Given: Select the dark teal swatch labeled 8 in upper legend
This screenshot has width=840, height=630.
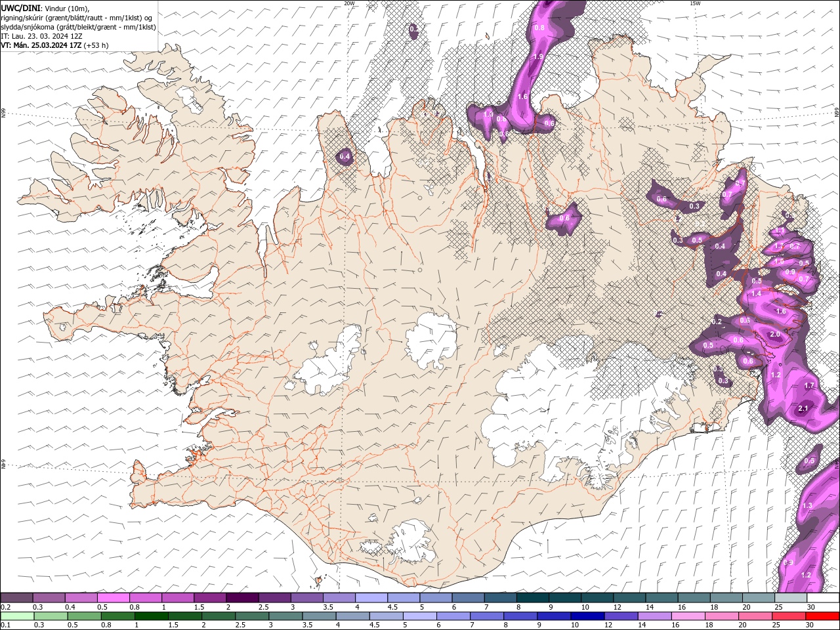Looking at the screenshot, I should point(532,598).
